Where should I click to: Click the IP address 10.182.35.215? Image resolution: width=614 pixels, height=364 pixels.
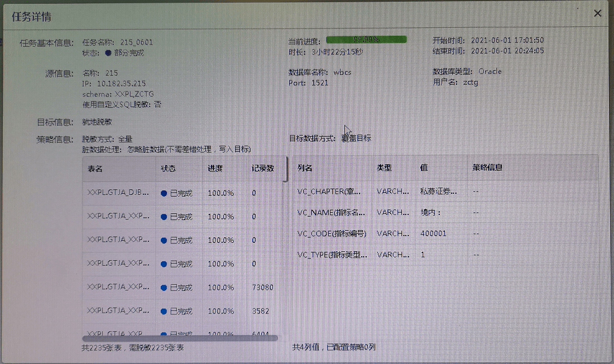coord(121,83)
